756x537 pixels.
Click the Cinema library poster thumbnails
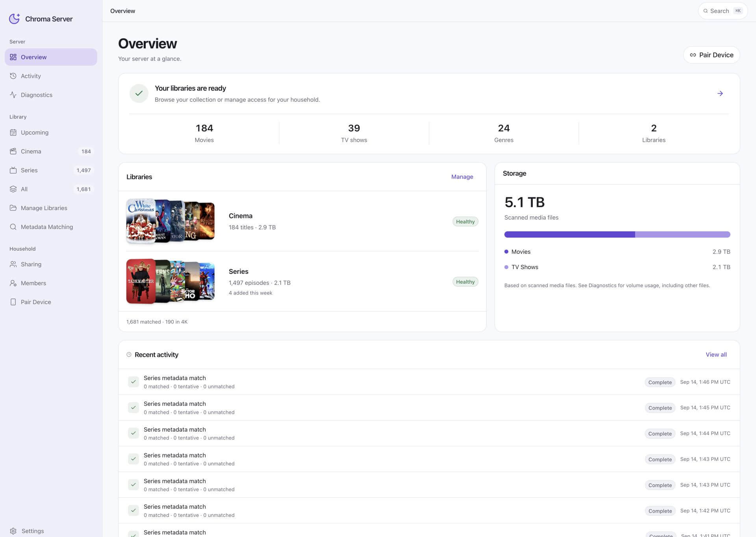(170, 221)
